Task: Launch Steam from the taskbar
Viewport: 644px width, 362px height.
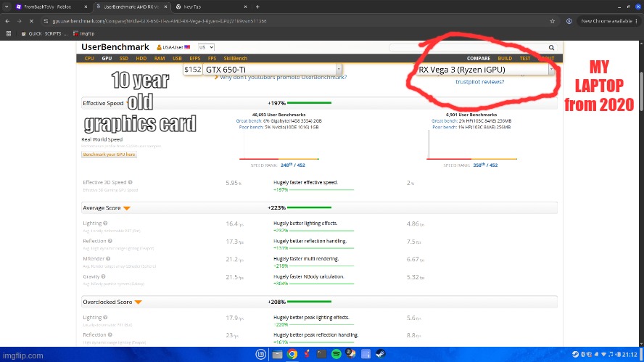Action: pyautogui.click(x=380, y=354)
